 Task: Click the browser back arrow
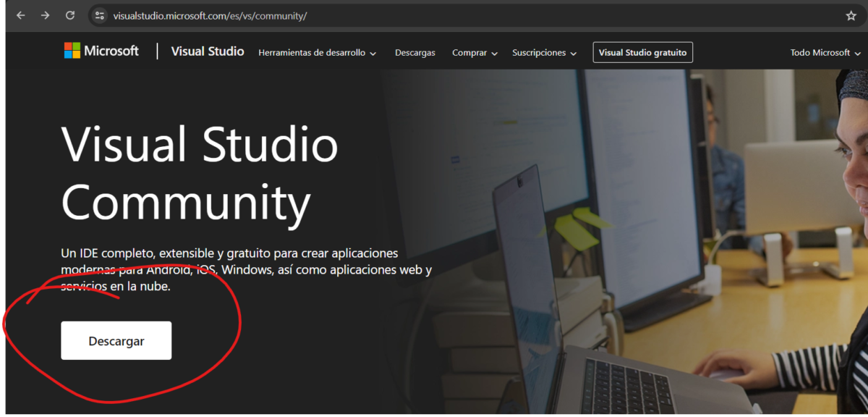pyautogui.click(x=21, y=15)
